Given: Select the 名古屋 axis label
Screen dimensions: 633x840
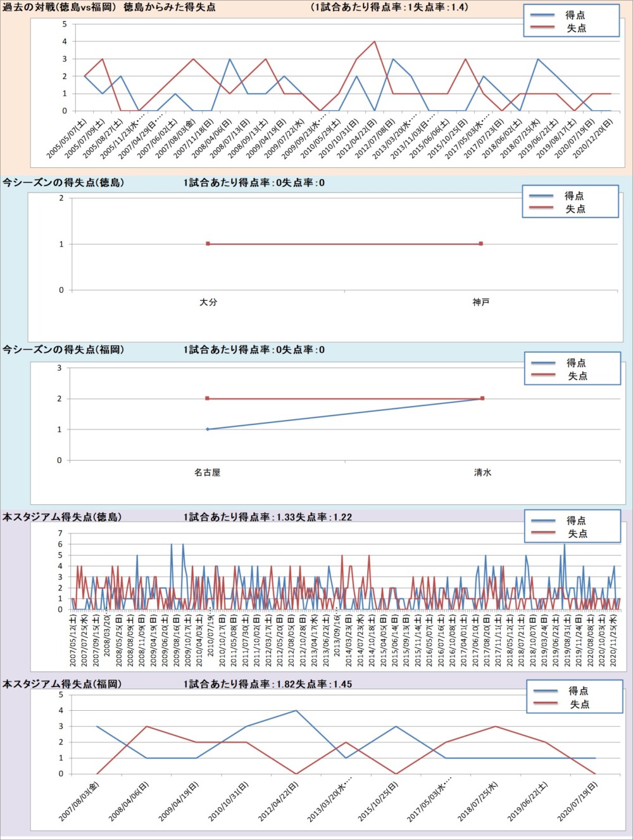Looking at the screenshot, I should [x=207, y=473].
